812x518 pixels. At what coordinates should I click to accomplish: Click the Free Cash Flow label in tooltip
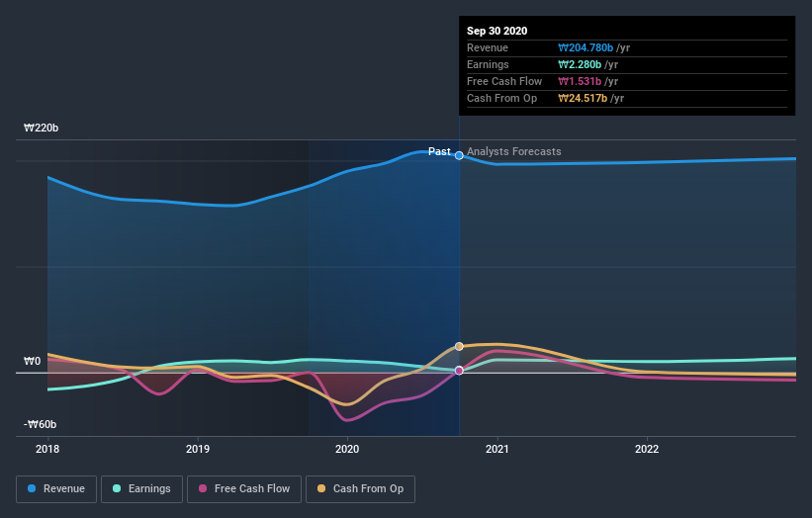coord(504,82)
